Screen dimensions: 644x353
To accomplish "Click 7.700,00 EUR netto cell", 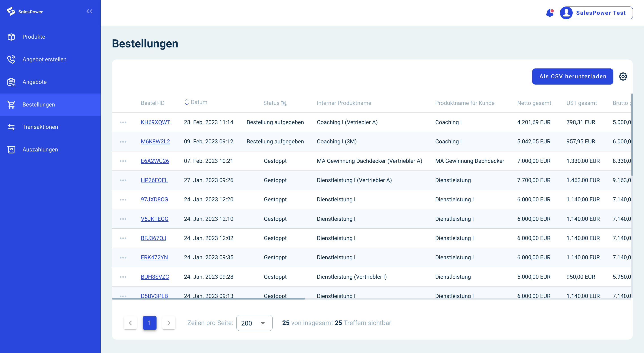I will coord(534,180).
